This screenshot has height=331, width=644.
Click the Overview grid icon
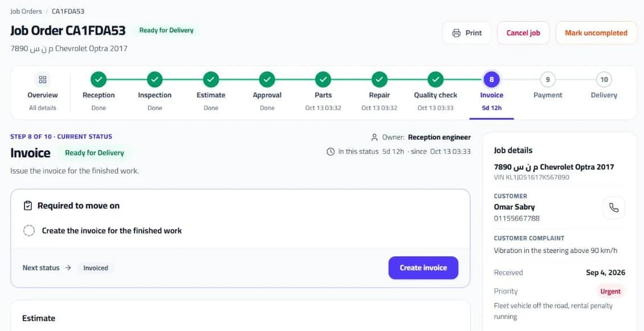click(x=43, y=79)
